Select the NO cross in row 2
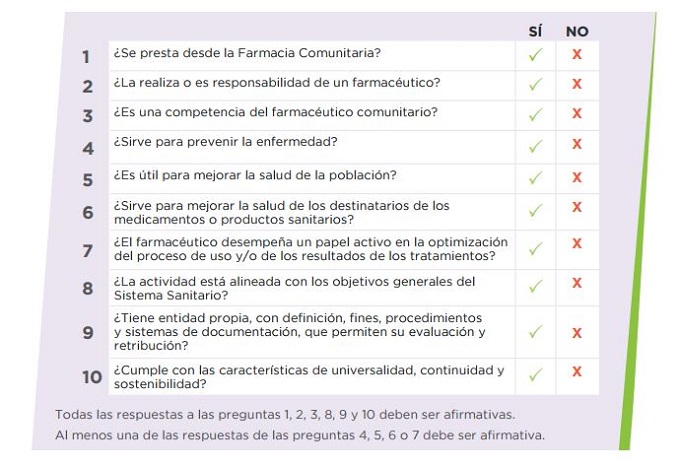This screenshot has height=467, width=680. coord(577,85)
